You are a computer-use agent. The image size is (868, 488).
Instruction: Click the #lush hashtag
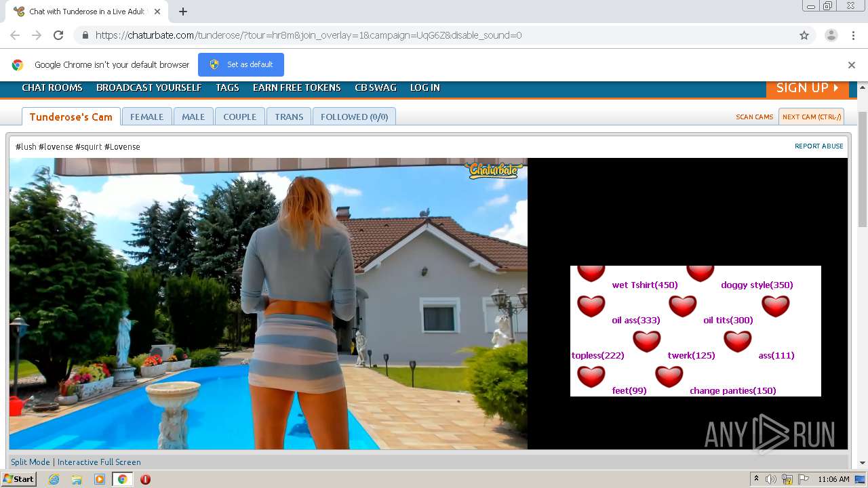[26, 146]
